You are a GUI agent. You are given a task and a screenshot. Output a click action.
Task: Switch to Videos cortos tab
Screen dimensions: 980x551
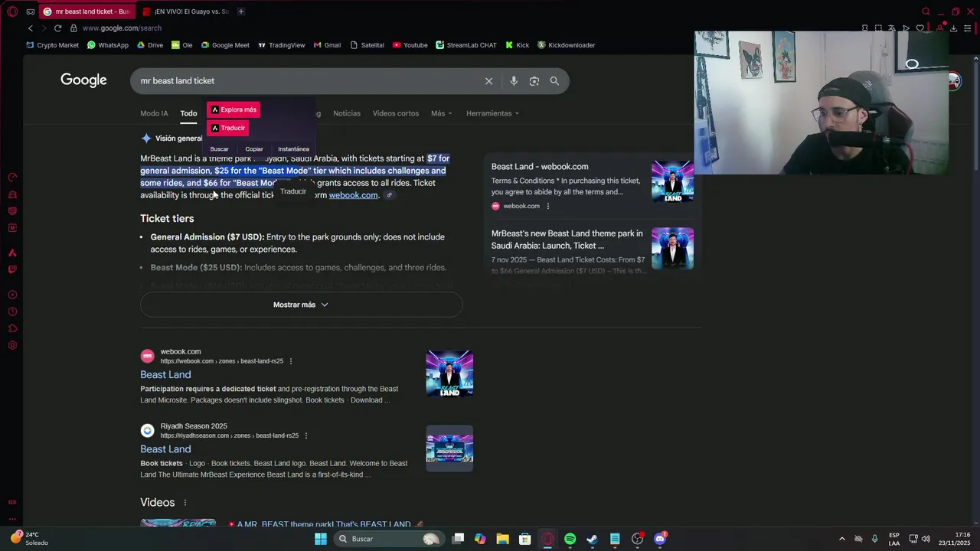pos(396,113)
